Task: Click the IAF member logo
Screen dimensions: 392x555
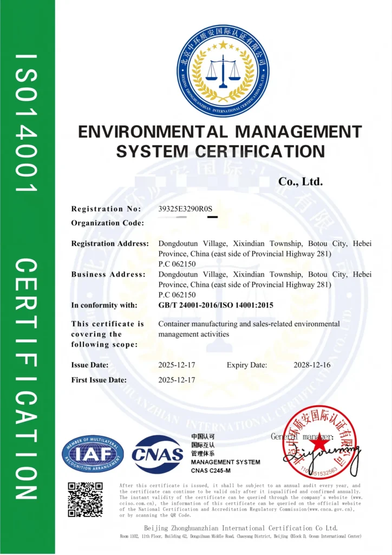Action: (x=93, y=454)
